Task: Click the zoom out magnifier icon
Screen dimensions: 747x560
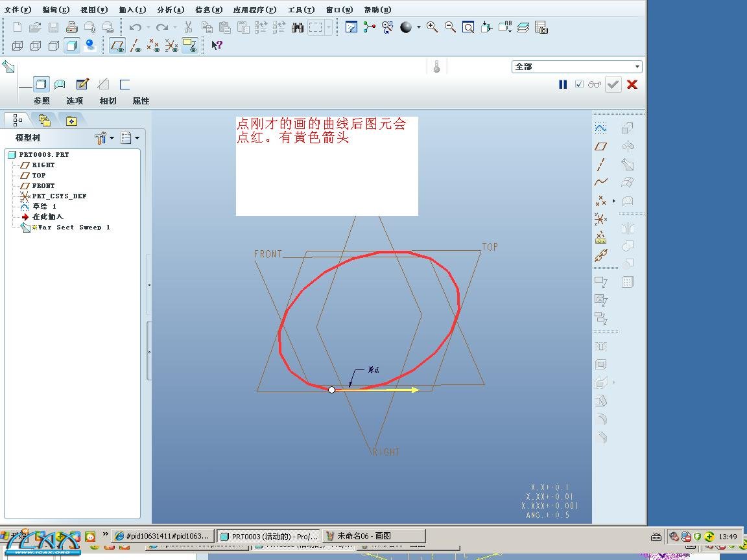Action: click(449, 27)
